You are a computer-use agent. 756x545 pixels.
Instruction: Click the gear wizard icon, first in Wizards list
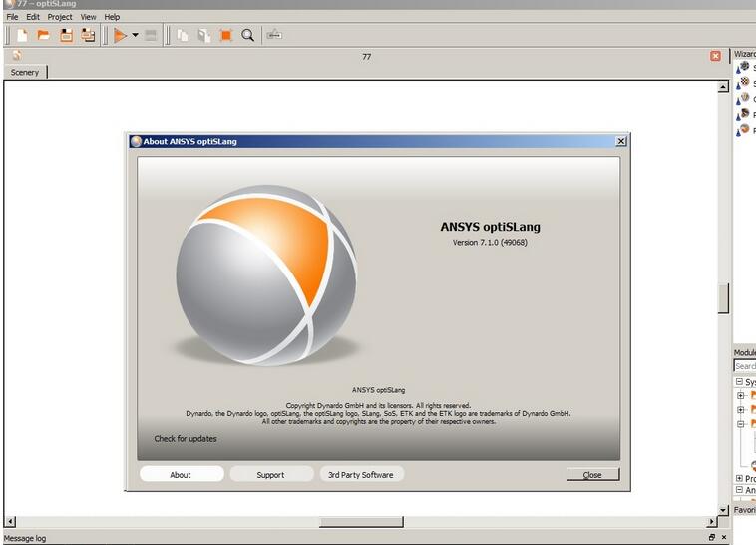point(743,67)
